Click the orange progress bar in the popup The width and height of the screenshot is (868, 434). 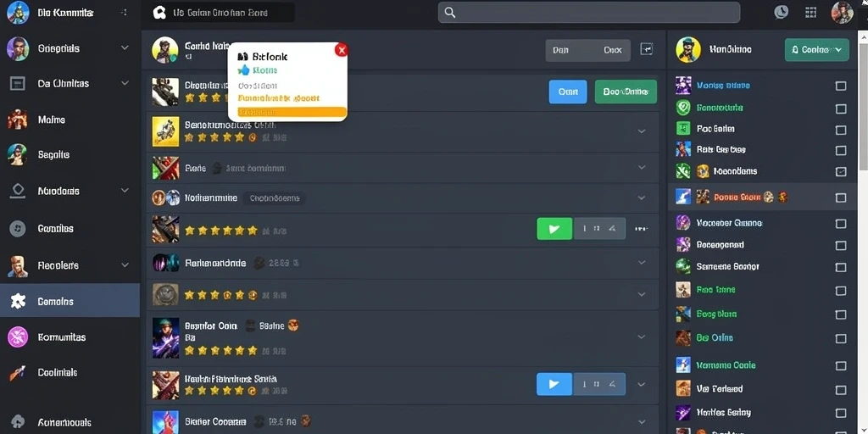(292, 113)
